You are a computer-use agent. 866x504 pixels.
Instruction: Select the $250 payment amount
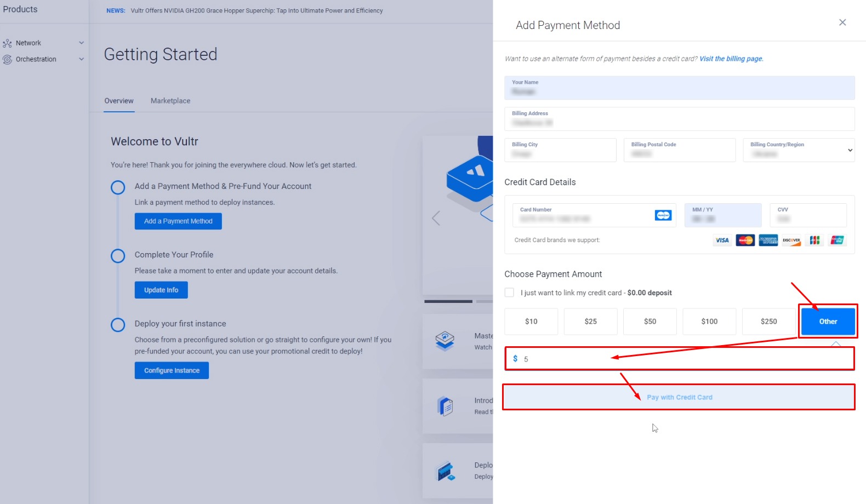[769, 322]
